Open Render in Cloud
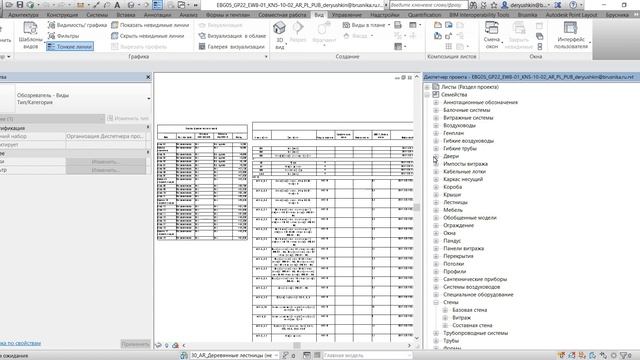Screen dimensions: 640x360 pos(232,36)
